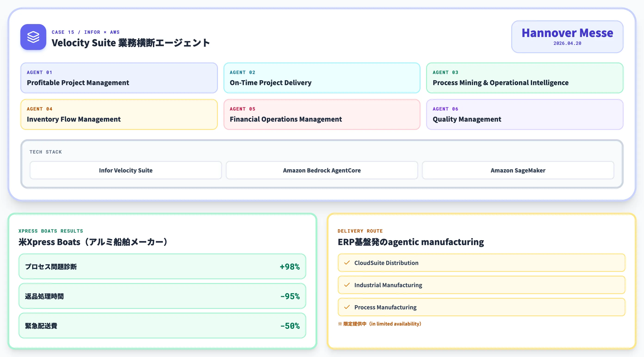The image size is (644, 357).
Task: Select the 返品処理時間 result row
Action: tap(162, 296)
